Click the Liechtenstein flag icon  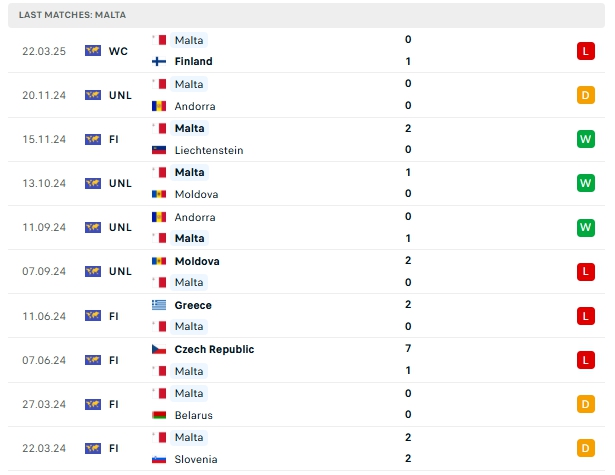[x=159, y=150]
